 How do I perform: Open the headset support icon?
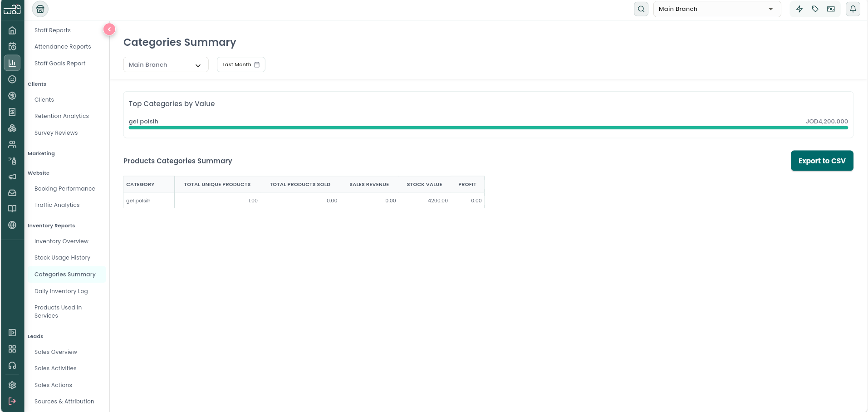click(x=12, y=365)
